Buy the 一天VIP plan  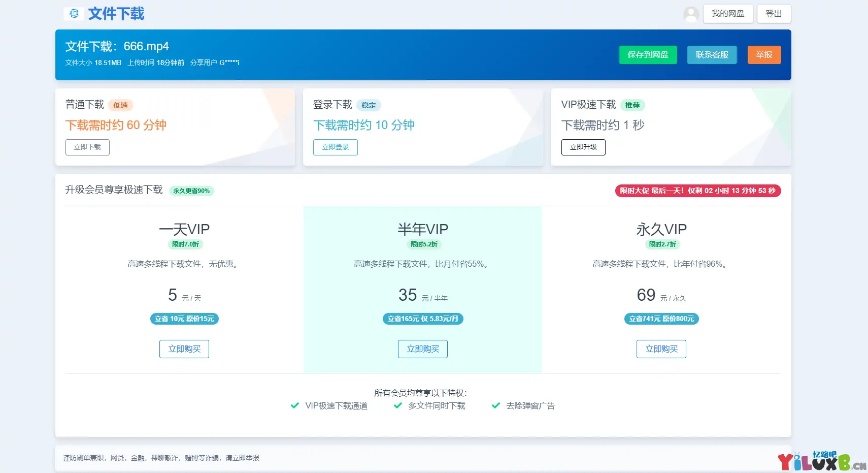(x=184, y=349)
